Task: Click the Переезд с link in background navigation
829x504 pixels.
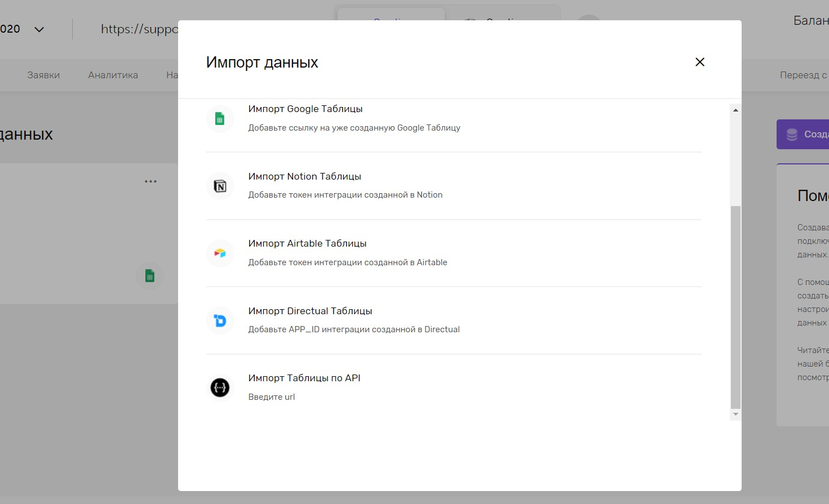Action: 804,75
